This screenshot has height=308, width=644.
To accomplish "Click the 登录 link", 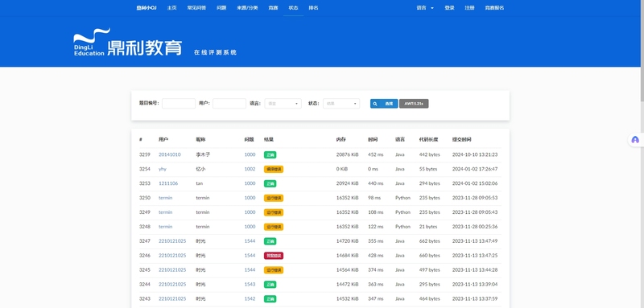I will click(x=449, y=8).
